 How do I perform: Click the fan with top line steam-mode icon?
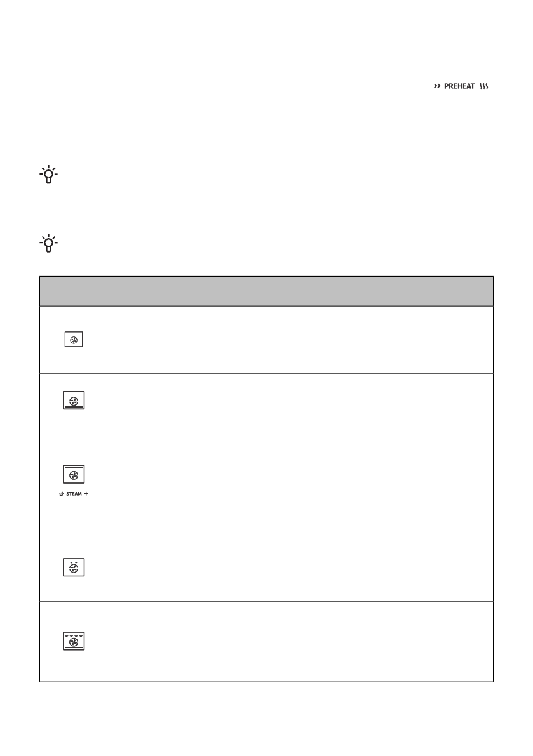pos(75,474)
